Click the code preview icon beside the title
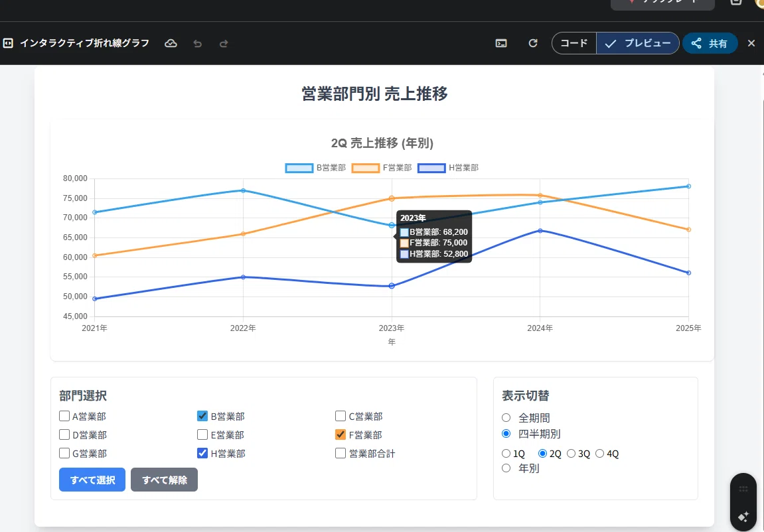The height and width of the screenshot is (532, 764). [8, 43]
